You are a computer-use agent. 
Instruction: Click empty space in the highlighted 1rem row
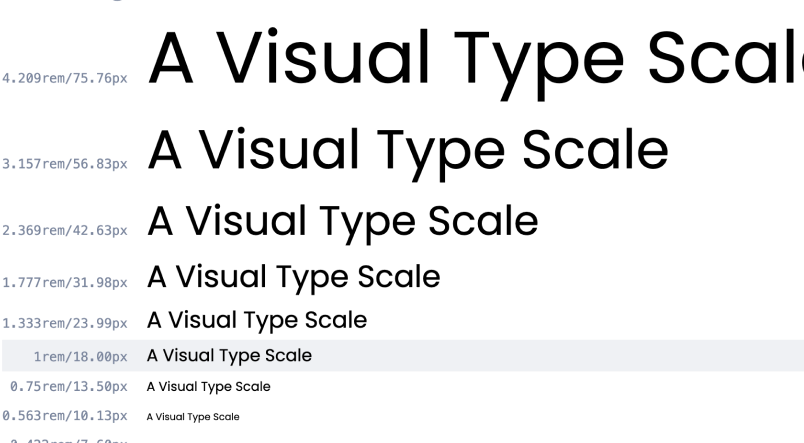560,356
